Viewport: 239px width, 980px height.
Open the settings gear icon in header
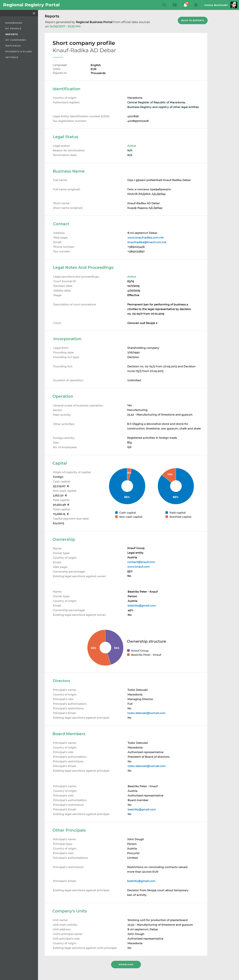coord(196,5)
